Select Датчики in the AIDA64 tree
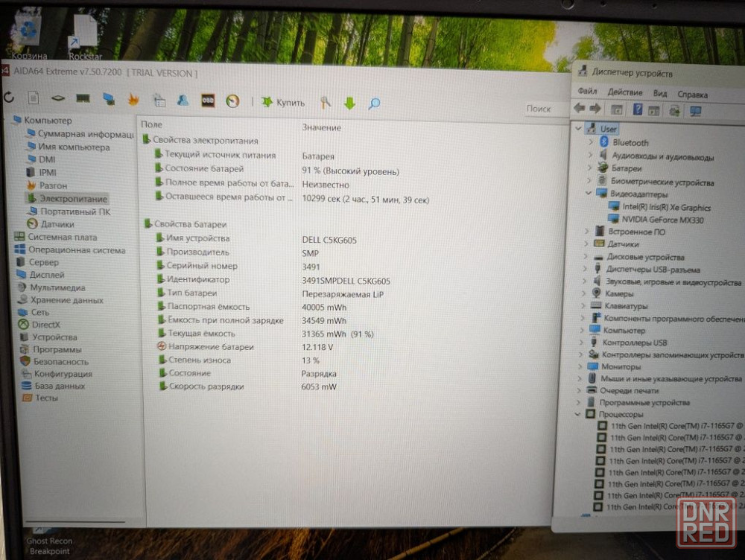Screen dimensions: 745x560 tap(51, 223)
